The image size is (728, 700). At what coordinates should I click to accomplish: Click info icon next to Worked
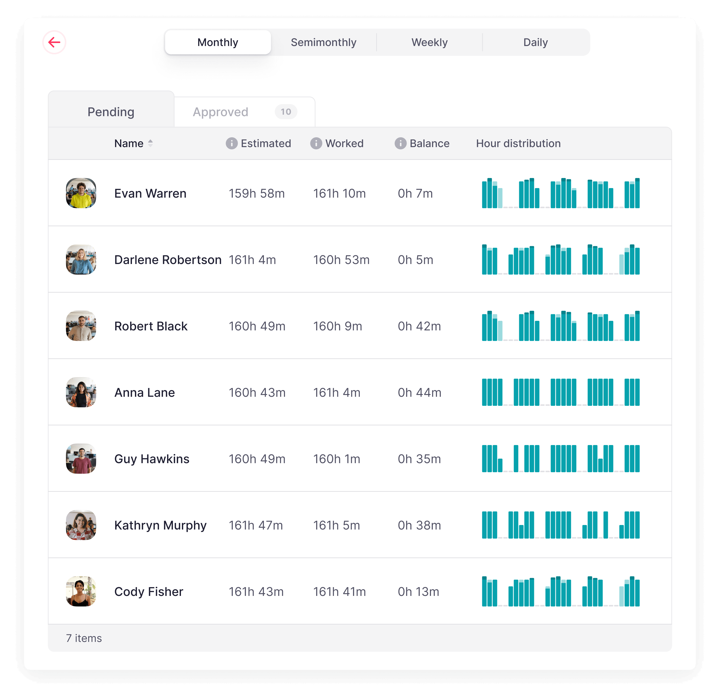(x=316, y=143)
